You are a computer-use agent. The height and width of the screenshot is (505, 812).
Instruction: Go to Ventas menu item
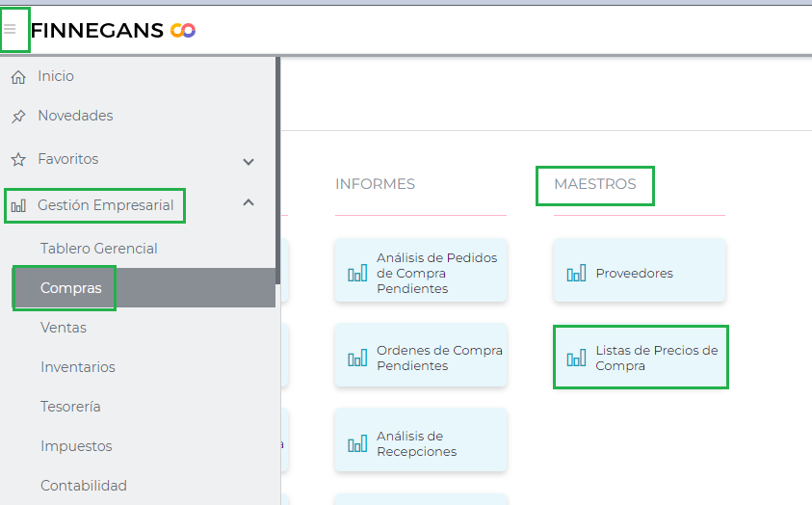pos(64,328)
